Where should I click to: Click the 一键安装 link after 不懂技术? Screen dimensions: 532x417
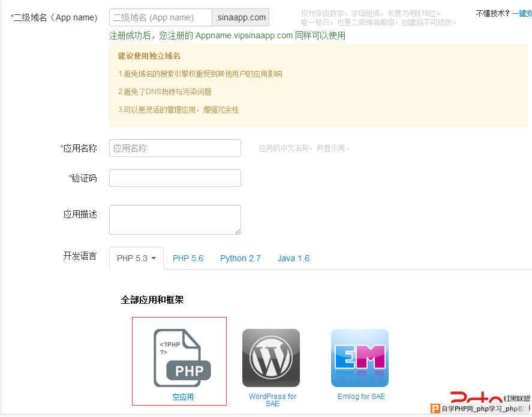click(x=522, y=13)
